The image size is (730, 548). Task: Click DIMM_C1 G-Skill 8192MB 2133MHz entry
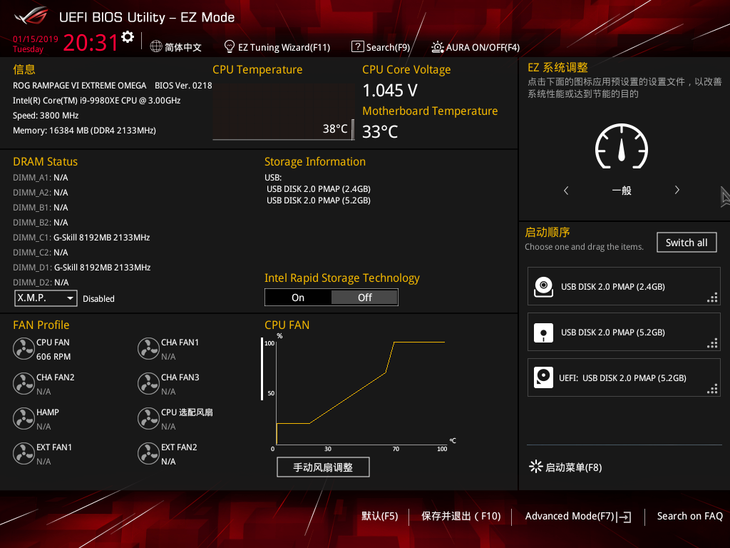(81, 237)
